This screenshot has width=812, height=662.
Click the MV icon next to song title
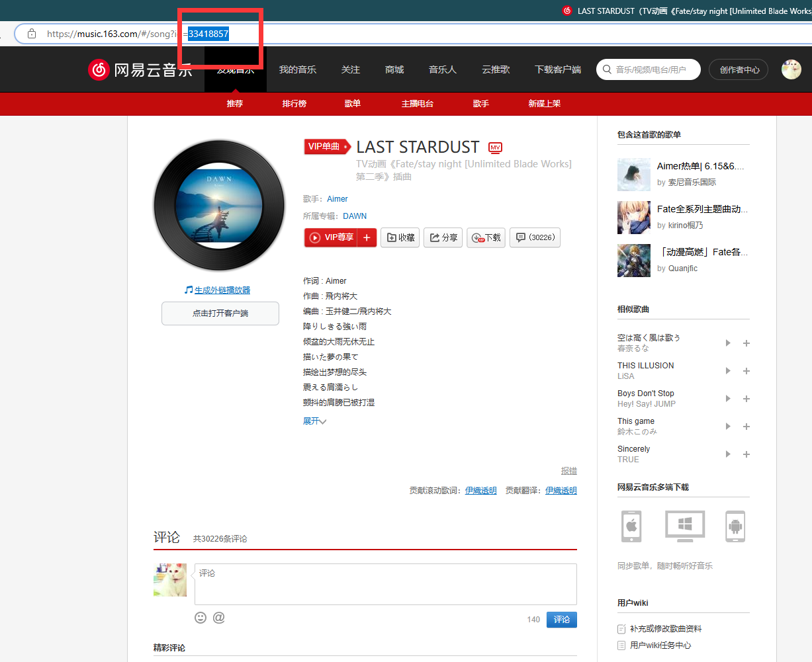[x=495, y=147]
